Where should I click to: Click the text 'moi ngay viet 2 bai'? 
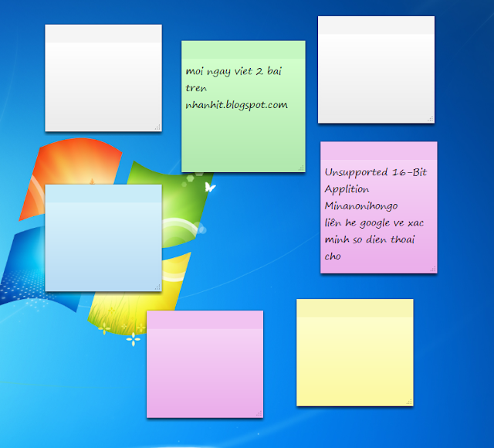(x=233, y=71)
